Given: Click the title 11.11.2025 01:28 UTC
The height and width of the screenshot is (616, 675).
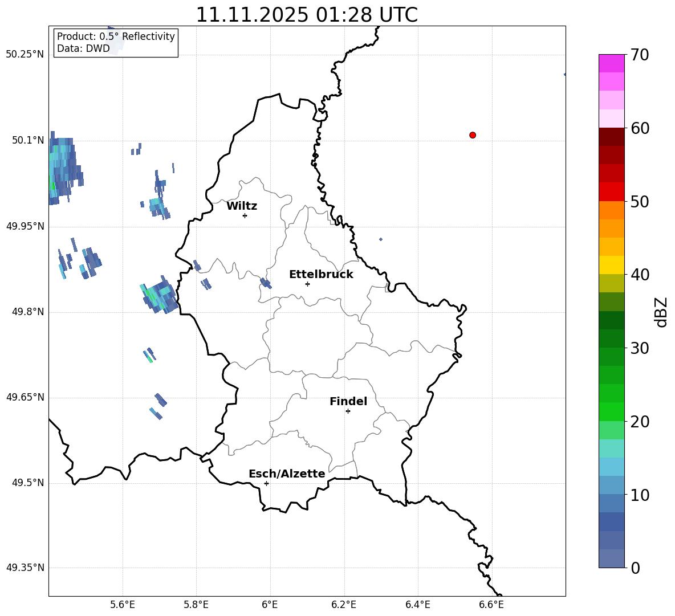Looking at the screenshot, I should (307, 15).
